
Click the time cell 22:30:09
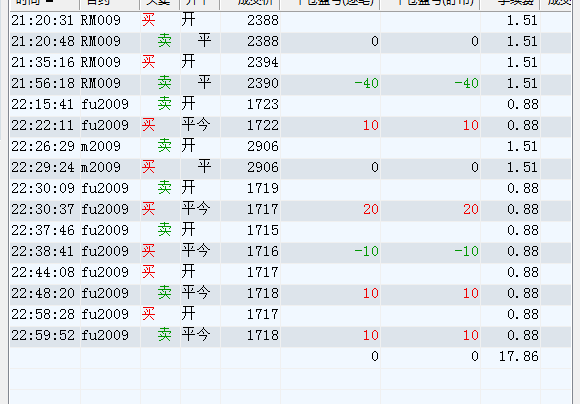(x=43, y=188)
